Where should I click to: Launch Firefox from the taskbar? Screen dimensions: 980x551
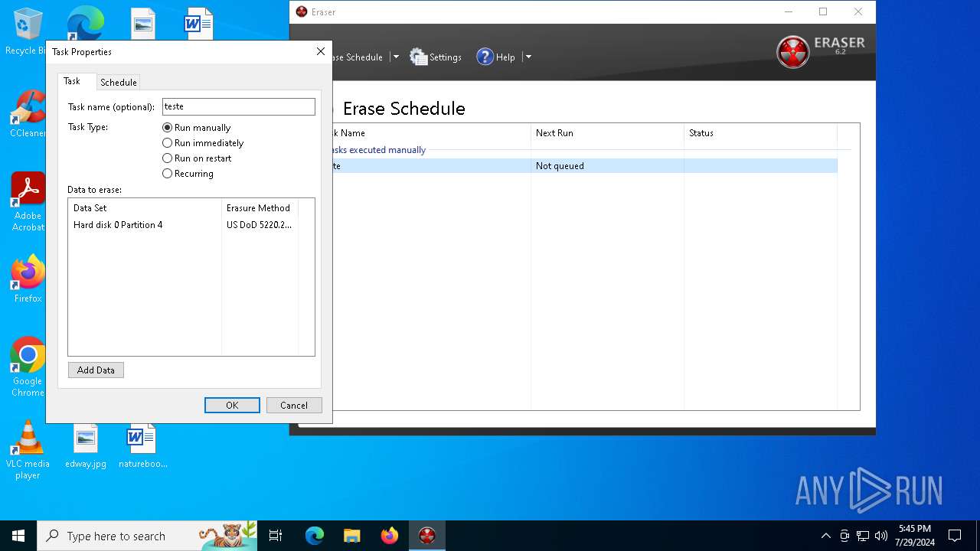[389, 536]
